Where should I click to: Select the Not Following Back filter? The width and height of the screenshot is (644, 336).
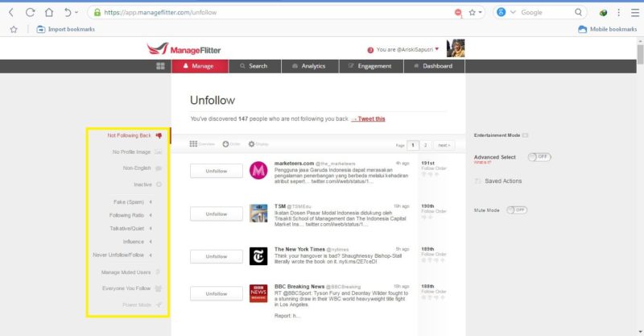129,135
